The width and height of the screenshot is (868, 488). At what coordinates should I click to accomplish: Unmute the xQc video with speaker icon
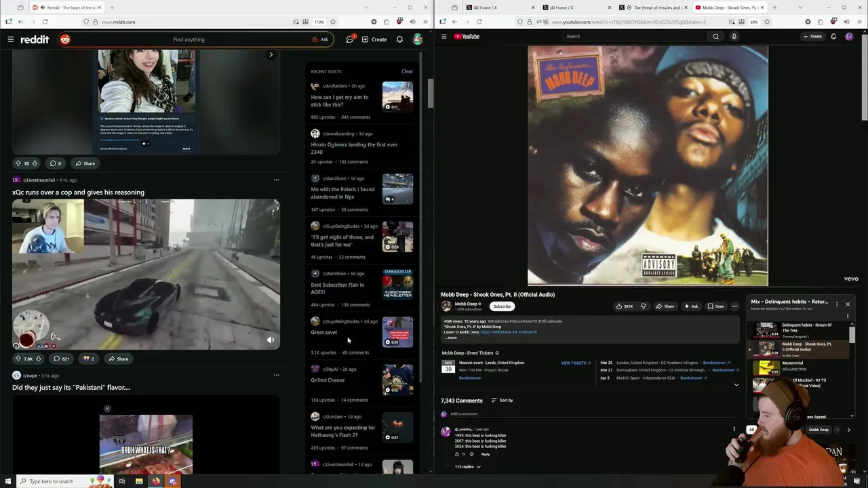pyautogui.click(x=271, y=340)
